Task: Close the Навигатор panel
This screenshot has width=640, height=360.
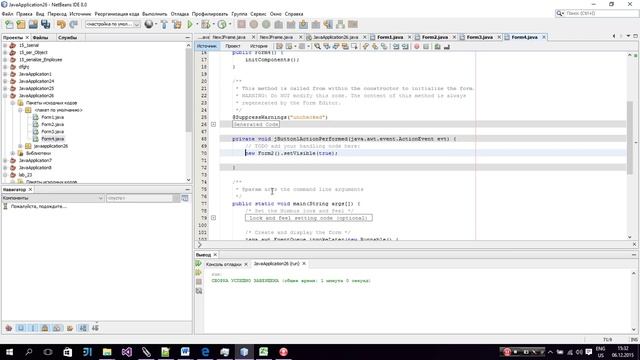Action: (30, 190)
